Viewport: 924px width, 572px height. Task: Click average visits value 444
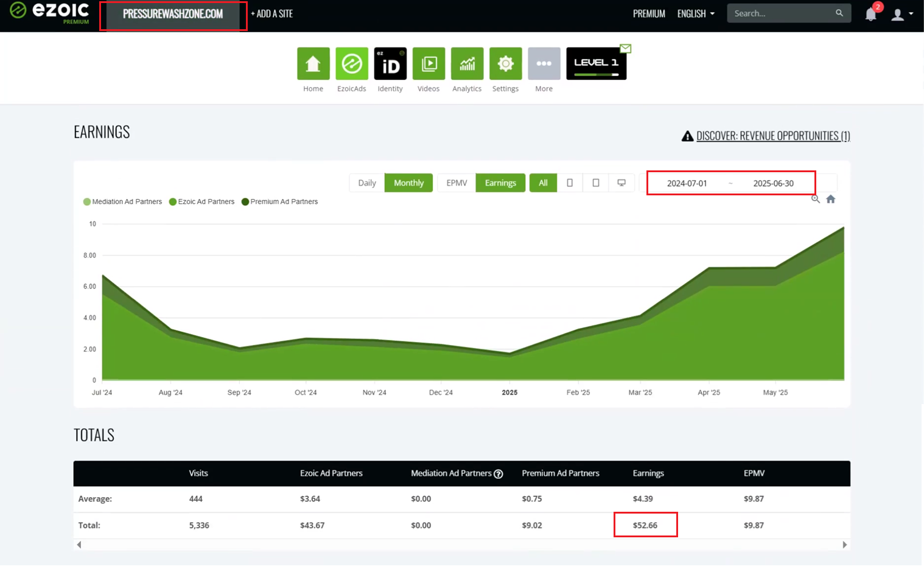(x=195, y=498)
